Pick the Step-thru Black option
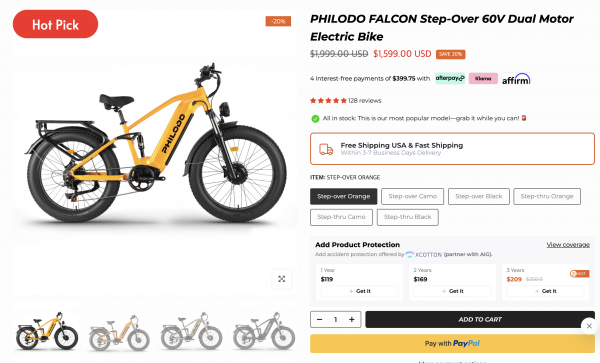600x363 pixels. pos(408,217)
